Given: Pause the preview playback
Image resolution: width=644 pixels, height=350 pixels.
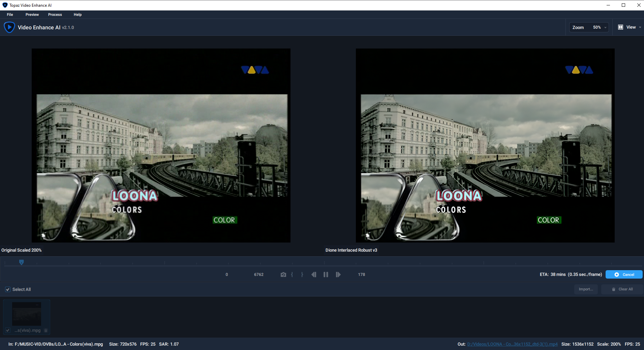Looking at the screenshot, I should click(x=326, y=274).
